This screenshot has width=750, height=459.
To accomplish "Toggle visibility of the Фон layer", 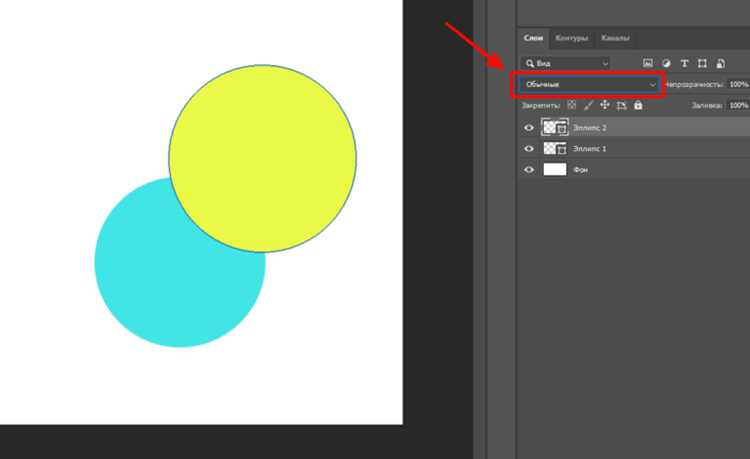I will click(529, 170).
